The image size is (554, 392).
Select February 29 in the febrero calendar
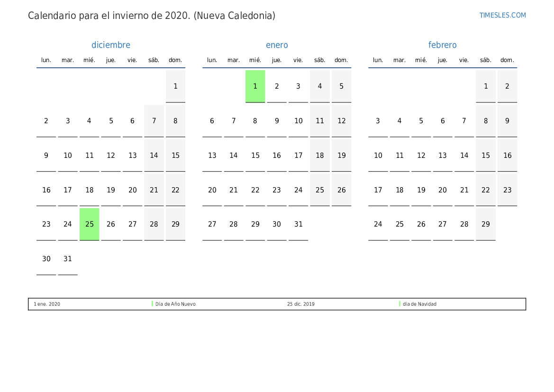pos(486,225)
